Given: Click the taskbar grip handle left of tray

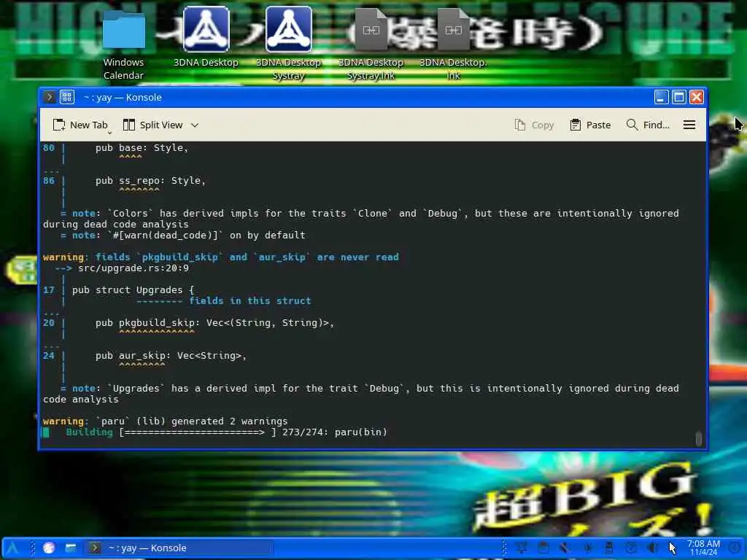Looking at the screenshot, I should tap(505, 548).
